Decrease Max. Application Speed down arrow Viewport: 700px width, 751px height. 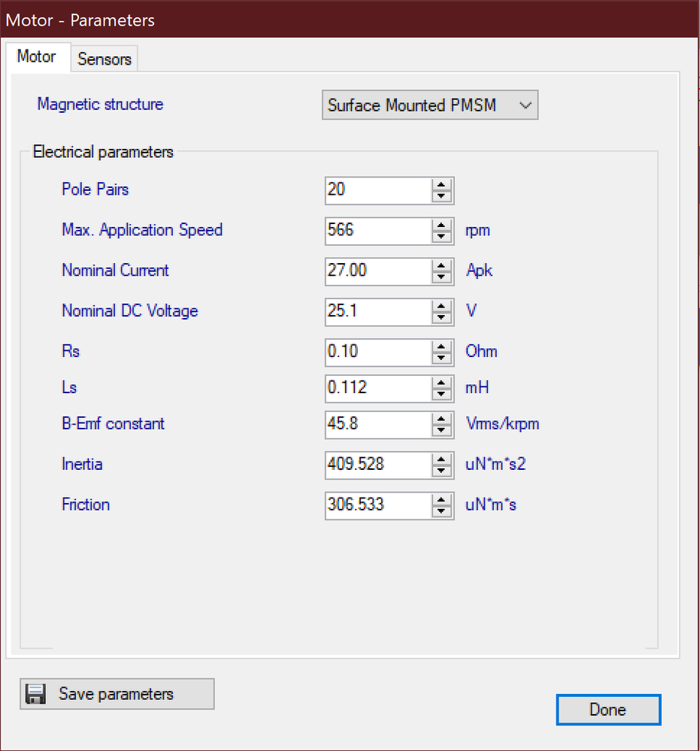point(441,237)
